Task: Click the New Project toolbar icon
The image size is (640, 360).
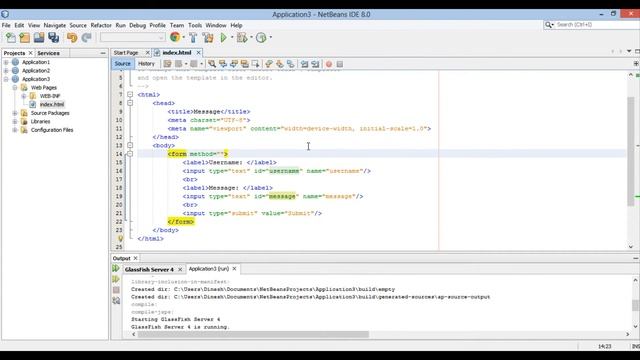Action: [x=24, y=38]
